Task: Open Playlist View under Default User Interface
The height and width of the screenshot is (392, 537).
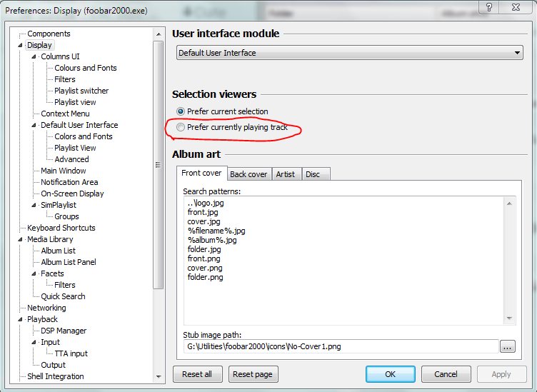Action: (75, 148)
